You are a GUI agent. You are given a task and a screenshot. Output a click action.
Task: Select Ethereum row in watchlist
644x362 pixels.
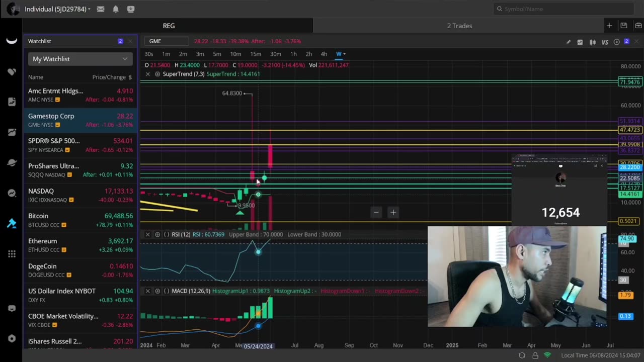pos(80,245)
